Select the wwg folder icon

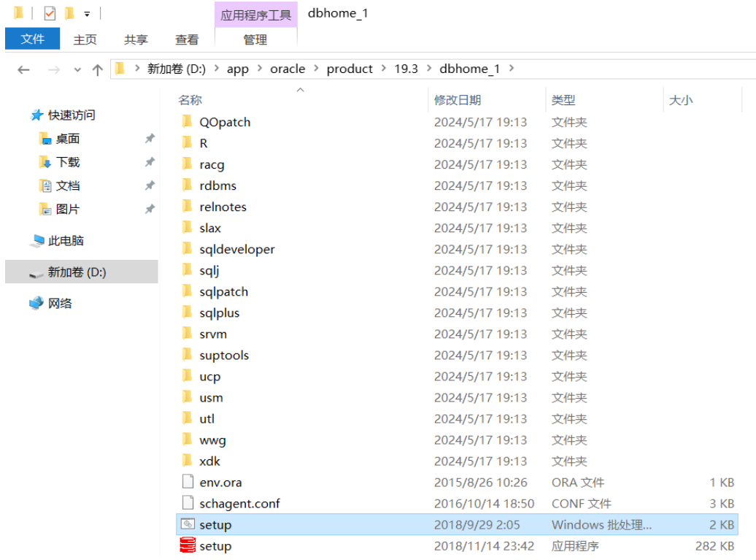188,440
